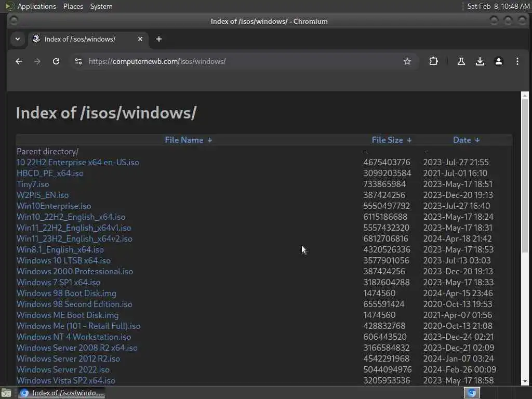
Task: Click the Date descending arrow
Action: [x=477, y=140]
